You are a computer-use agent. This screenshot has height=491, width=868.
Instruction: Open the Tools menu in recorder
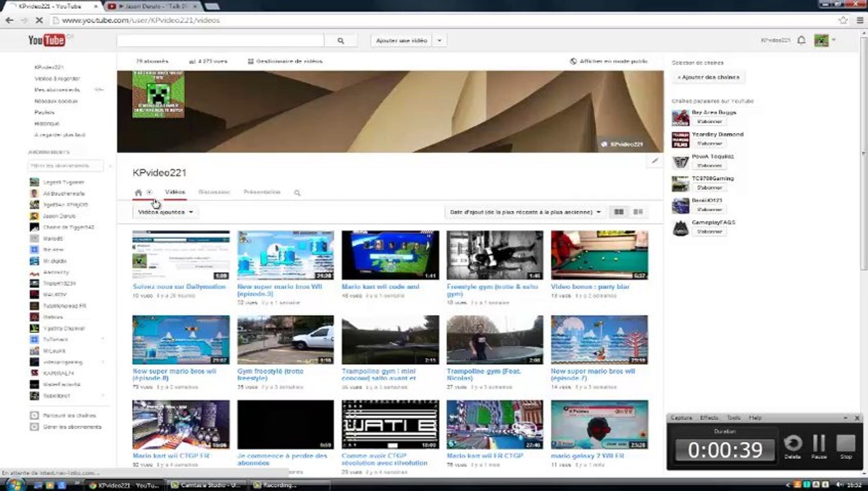(x=734, y=417)
